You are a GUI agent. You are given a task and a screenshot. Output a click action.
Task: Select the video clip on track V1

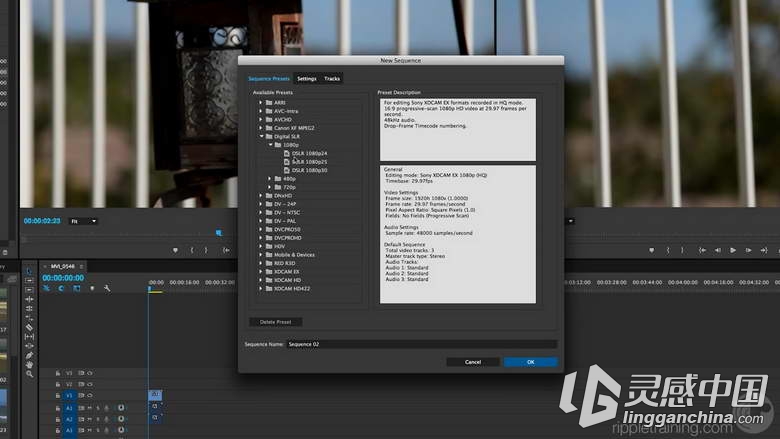pyautogui.click(x=155, y=395)
